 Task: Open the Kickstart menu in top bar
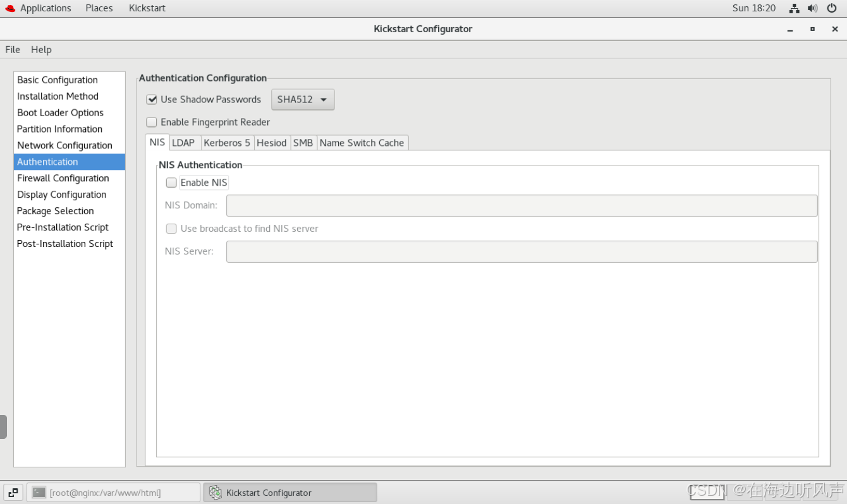147,8
